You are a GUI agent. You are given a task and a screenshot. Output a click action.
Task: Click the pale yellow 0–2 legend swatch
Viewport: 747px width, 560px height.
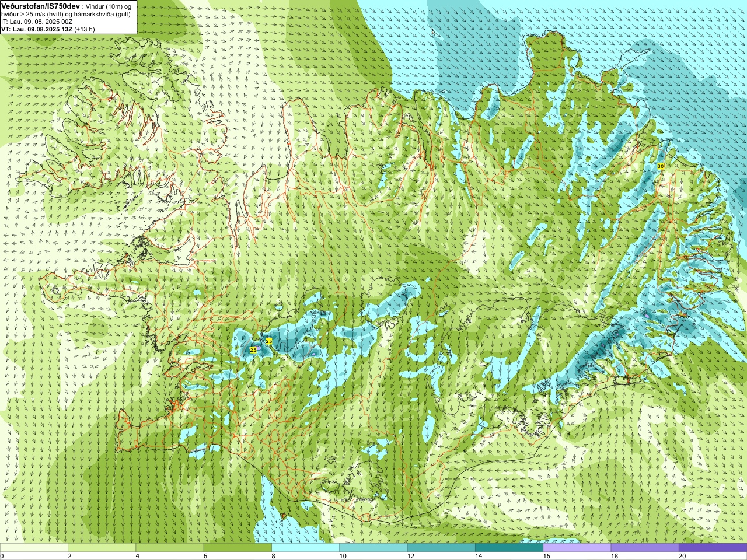pos(34,548)
